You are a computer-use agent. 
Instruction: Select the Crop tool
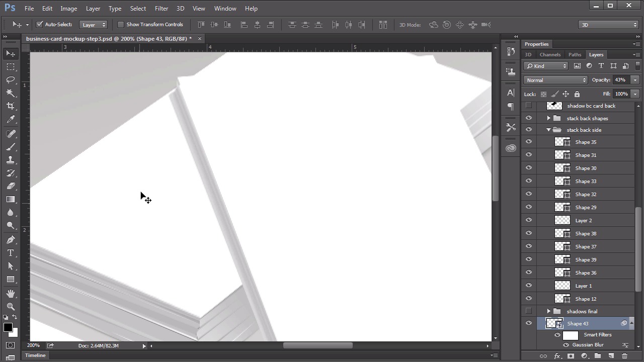(11, 106)
